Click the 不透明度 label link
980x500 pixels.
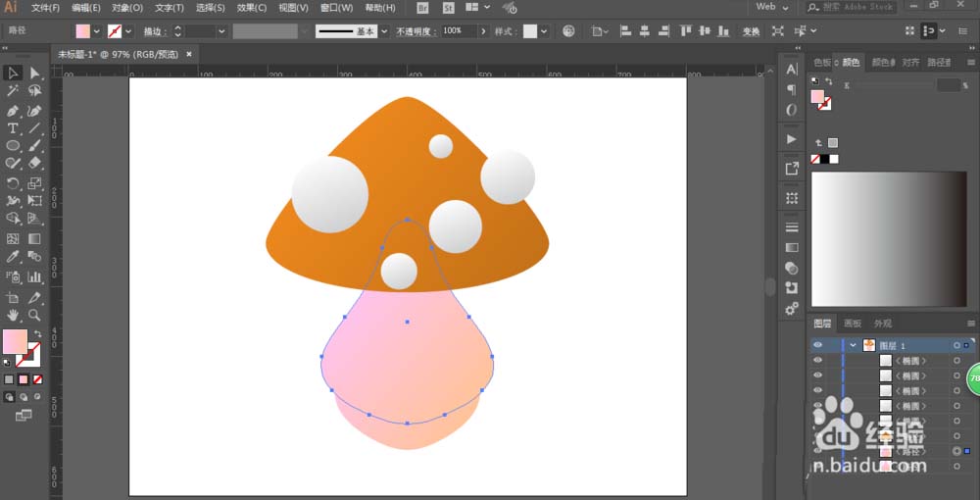[415, 31]
